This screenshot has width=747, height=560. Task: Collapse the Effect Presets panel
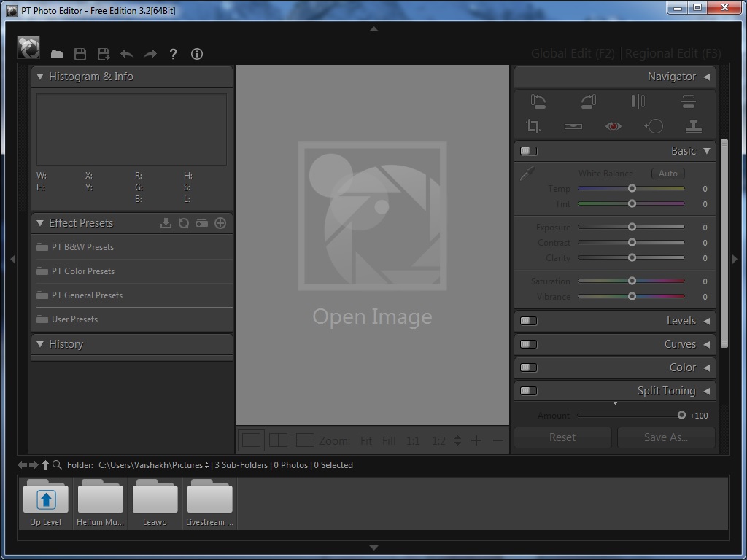(41, 223)
